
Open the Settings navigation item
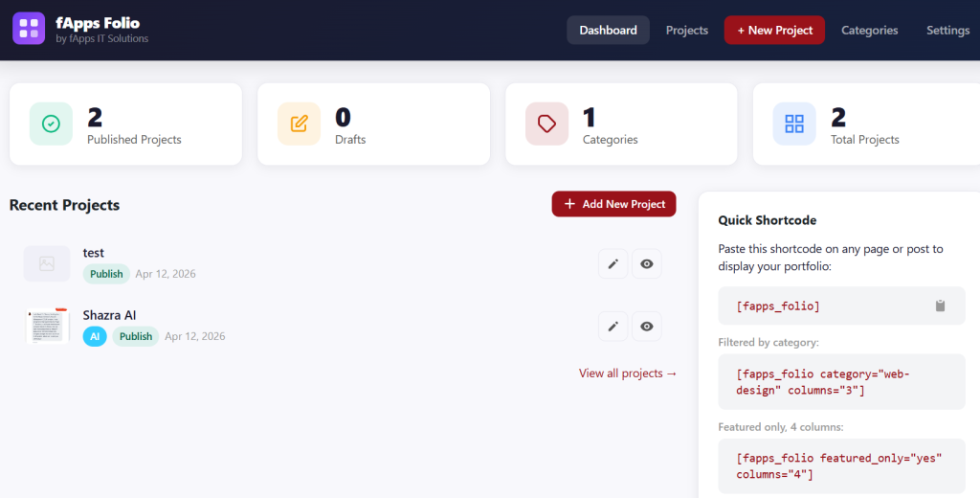[947, 30]
